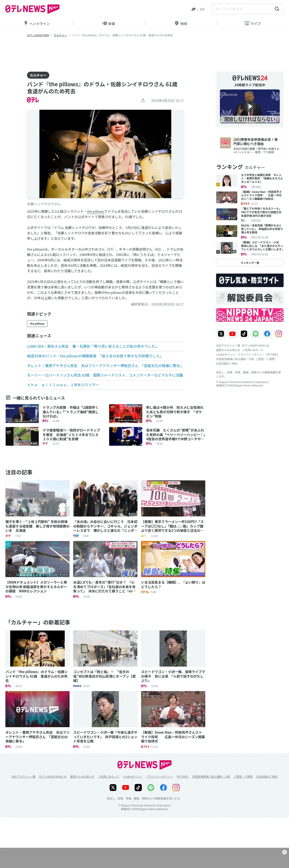Click the search magnifier icon
Viewport: 289px width, 868px height.
point(277,9)
